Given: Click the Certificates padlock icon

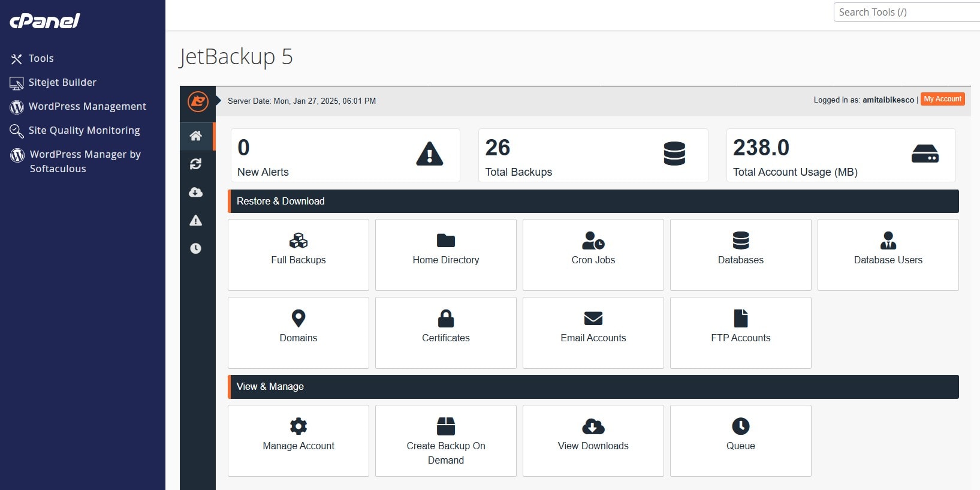Looking at the screenshot, I should 446,318.
